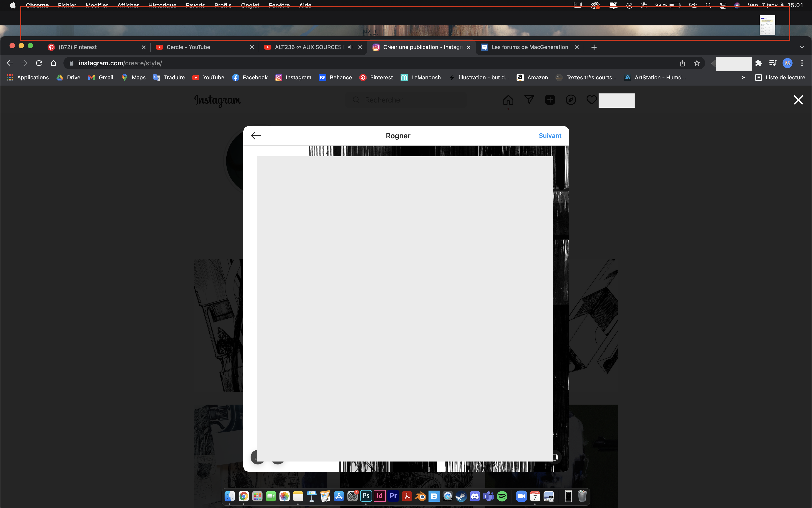Open the desktop document file thumbnail

(767, 25)
